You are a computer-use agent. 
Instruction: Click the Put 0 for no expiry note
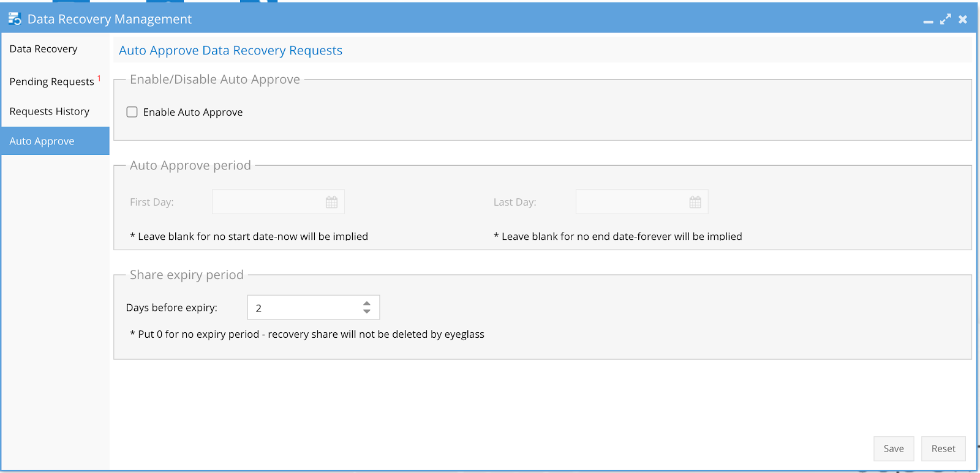click(307, 334)
